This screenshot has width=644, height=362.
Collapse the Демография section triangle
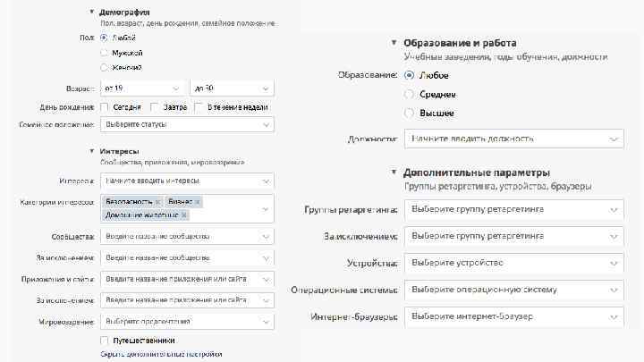tap(92, 12)
